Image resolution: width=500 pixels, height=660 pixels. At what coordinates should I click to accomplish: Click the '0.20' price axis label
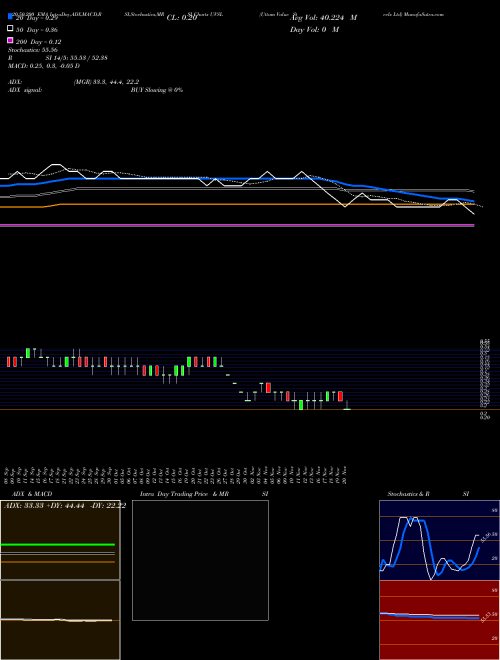[485, 417]
